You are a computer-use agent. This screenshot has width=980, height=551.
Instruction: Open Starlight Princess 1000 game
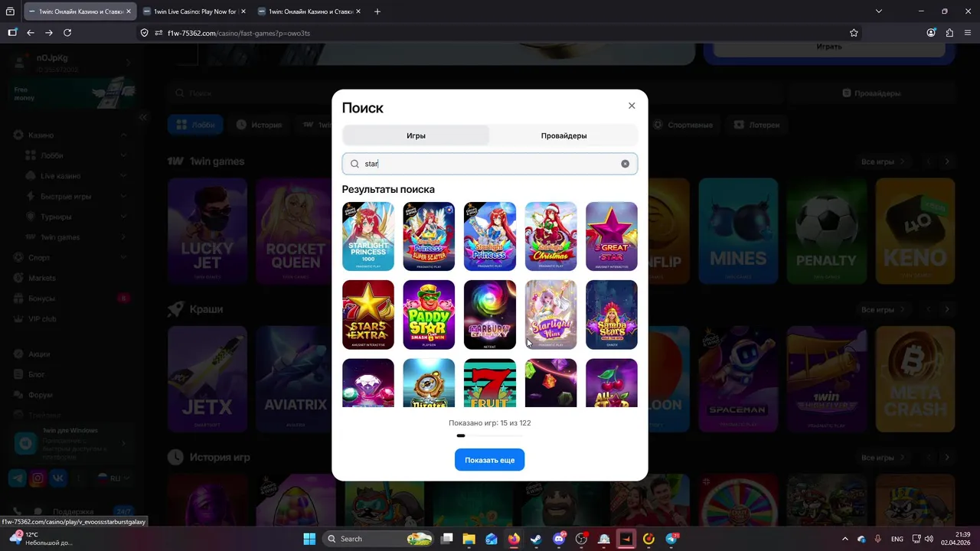(x=368, y=236)
